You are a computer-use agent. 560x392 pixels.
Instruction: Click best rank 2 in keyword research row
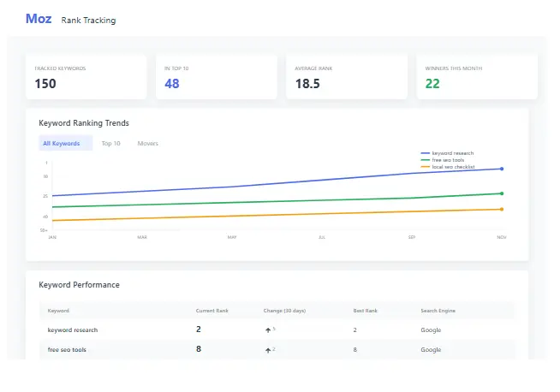pos(355,330)
